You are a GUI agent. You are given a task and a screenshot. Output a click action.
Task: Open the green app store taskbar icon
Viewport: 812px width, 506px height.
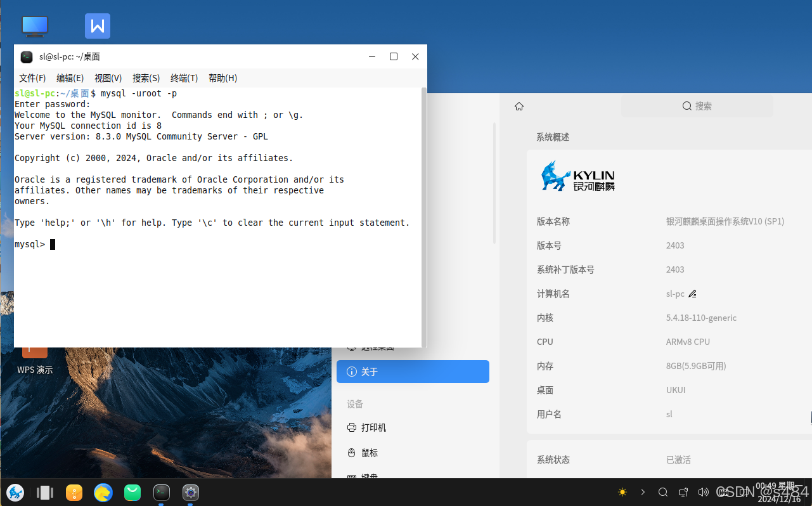click(x=132, y=492)
